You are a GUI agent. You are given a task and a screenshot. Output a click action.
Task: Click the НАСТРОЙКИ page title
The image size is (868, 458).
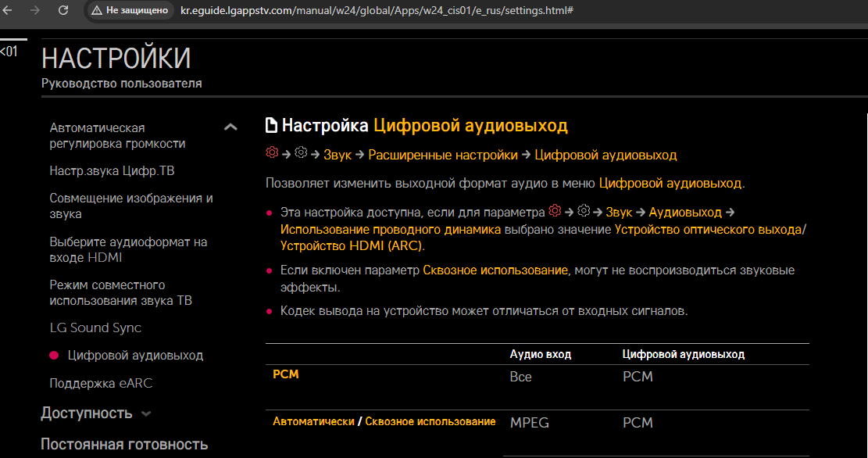tap(116, 59)
